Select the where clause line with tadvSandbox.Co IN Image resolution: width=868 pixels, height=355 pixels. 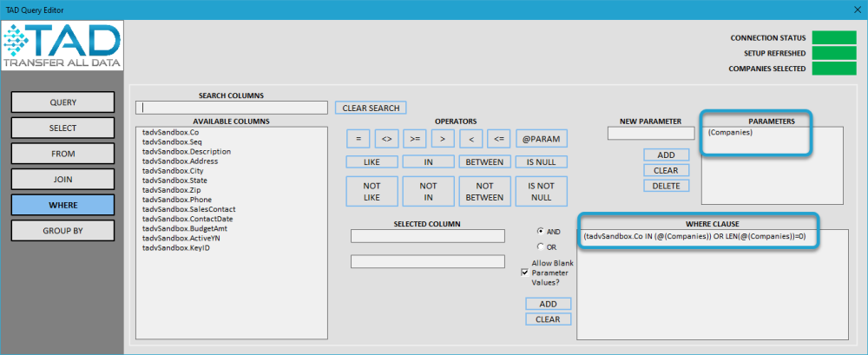tap(694, 236)
